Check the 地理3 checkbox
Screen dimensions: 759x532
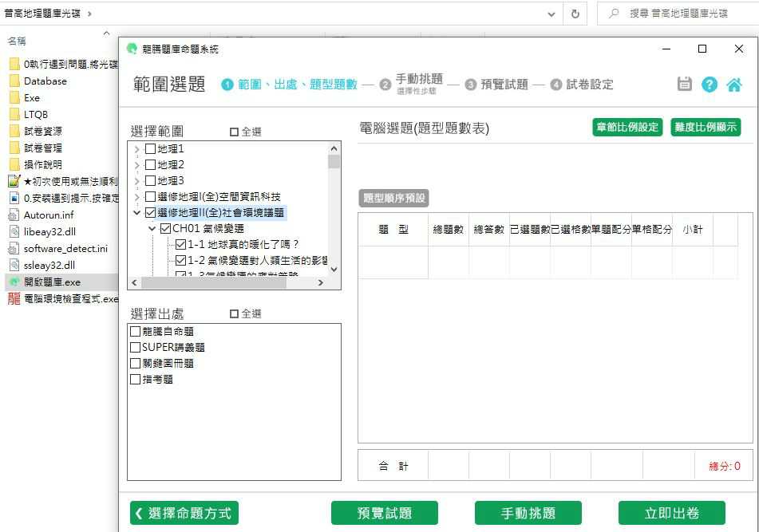[x=151, y=180]
